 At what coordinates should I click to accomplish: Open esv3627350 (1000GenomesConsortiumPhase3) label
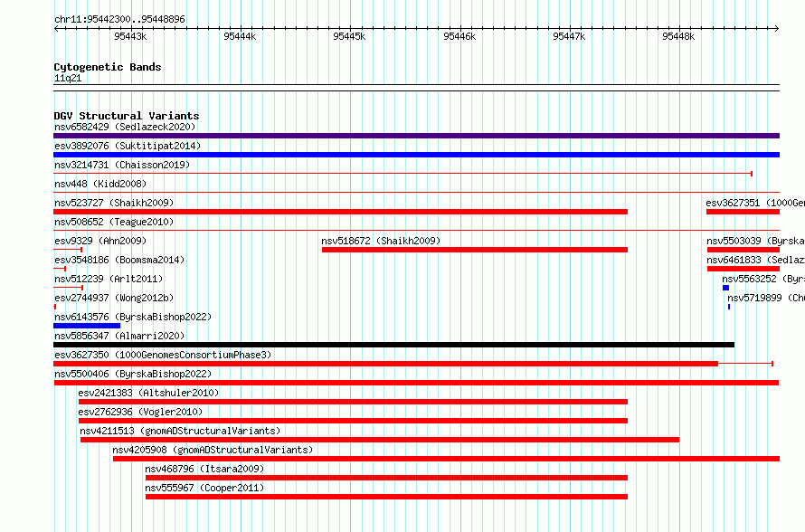click(x=163, y=355)
